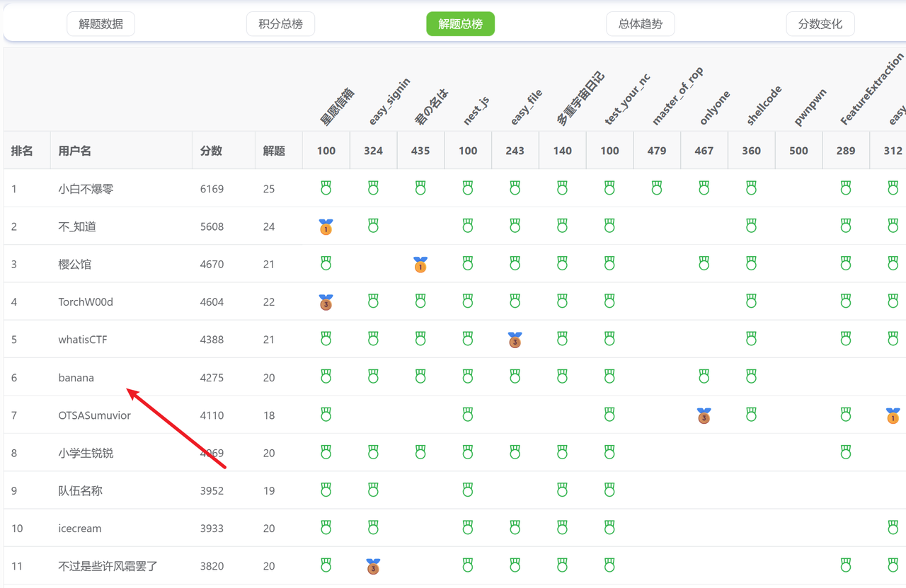The width and height of the screenshot is (906, 588).
Task: Click TorchW00d's FeatureExtraction solve icon
Action: click(x=846, y=301)
